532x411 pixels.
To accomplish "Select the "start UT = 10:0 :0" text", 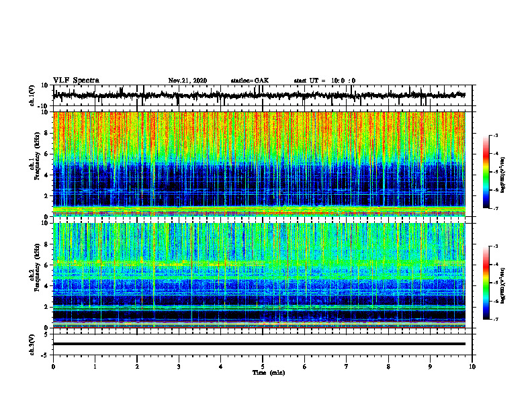I will (x=324, y=81).
